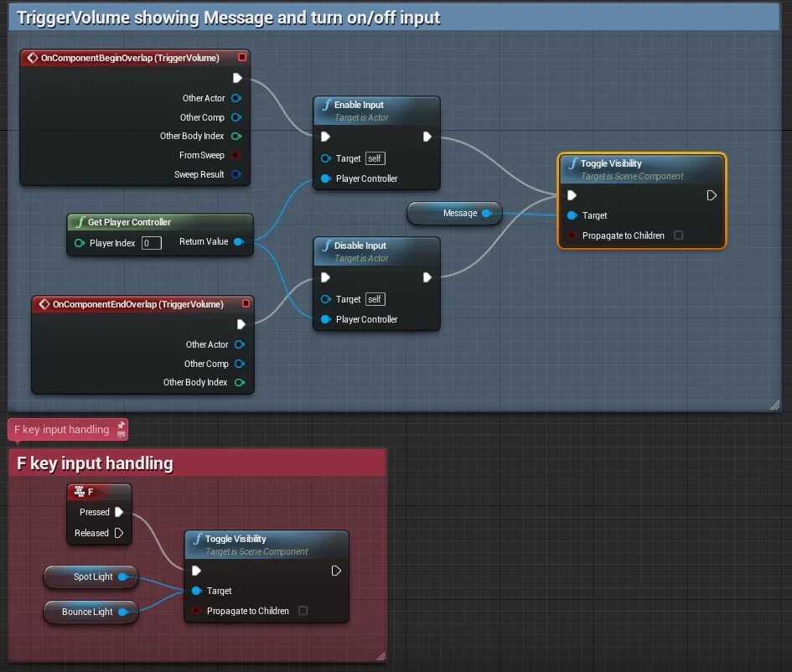This screenshot has width=792, height=672.
Task: Select F key input handling comment title bar
Action: coord(198,463)
